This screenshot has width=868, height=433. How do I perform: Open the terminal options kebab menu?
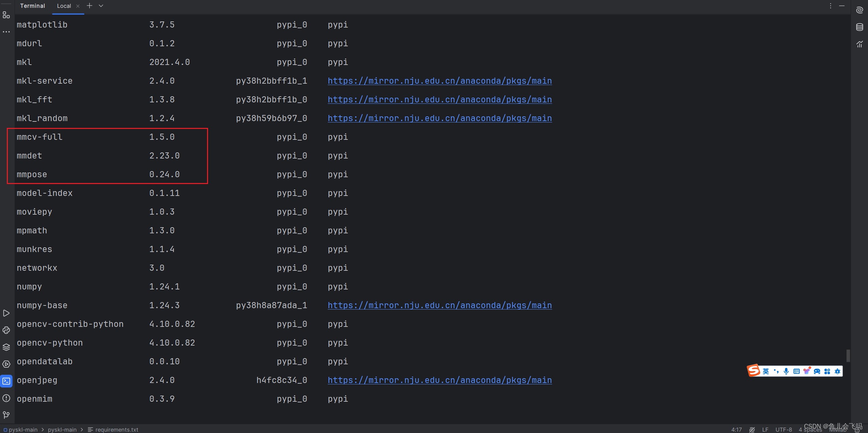point(830,6)
